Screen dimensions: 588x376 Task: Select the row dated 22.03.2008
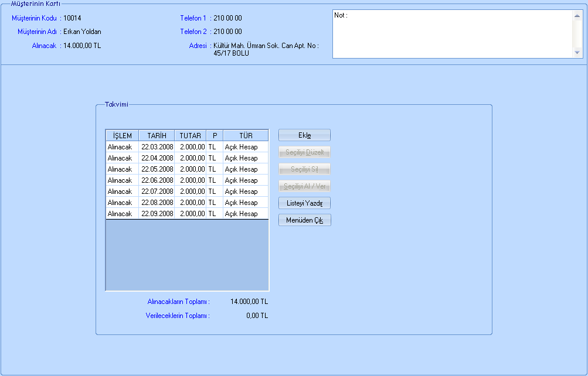click(x=157, y=147)
